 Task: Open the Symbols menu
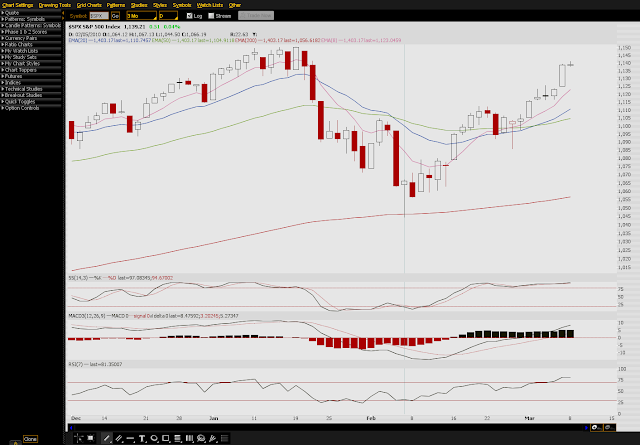point(182,5)
